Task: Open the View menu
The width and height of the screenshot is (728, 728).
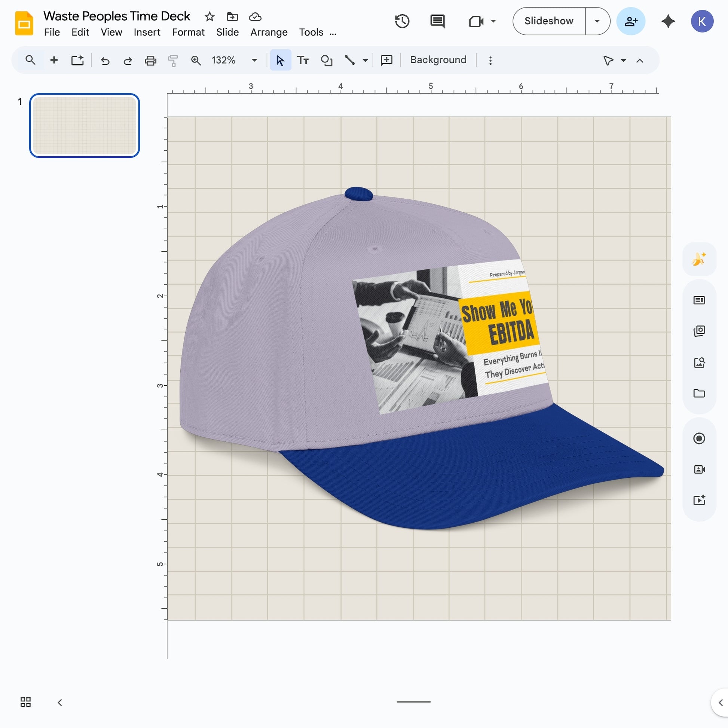Action: pos(111,33)
